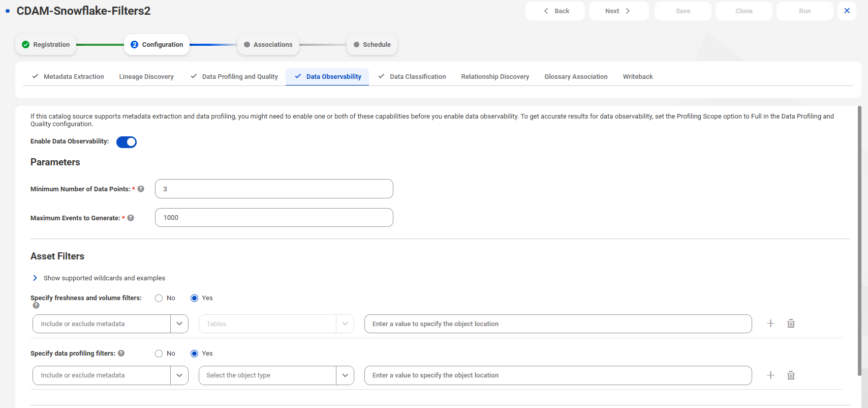Image resolution: width=868 pixels, height=408 pixels.
Task: Go to the Registration step
Action: (x=46, y=45)
